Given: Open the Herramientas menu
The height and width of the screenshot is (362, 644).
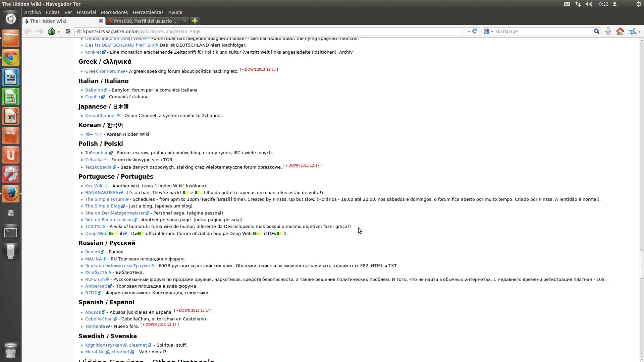Looking at the screenshot, I should 148,12.
